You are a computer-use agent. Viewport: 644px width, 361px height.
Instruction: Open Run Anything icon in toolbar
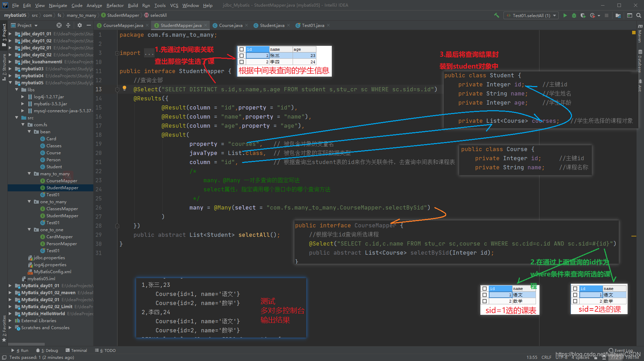coord(630,15)
